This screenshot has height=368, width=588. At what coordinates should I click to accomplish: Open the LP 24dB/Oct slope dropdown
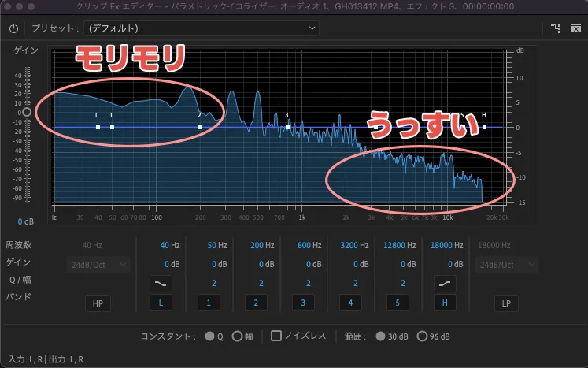[506, 265]
